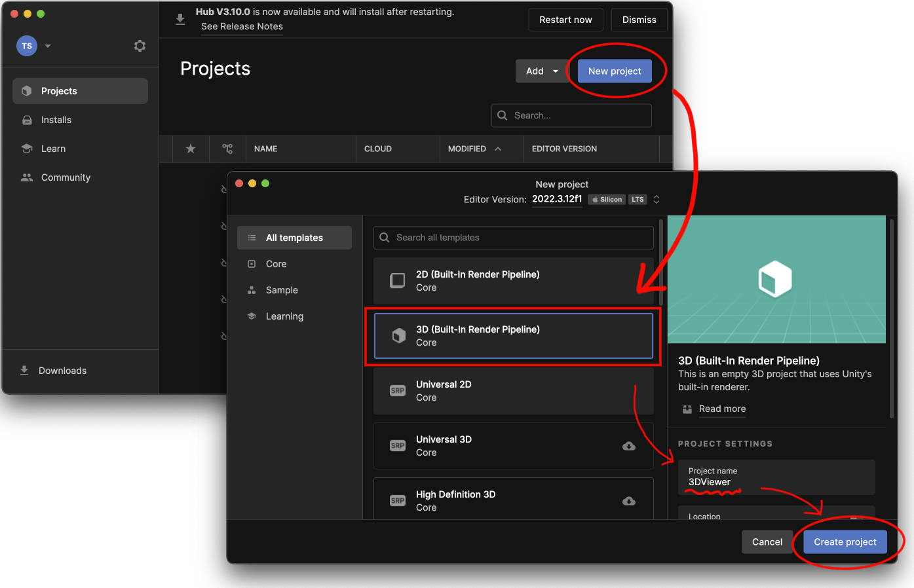
Task: Open the account dropdown arrow beside avatar
Action: click(48, 46)
